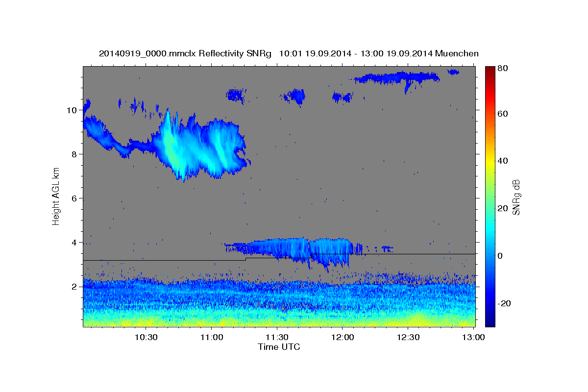Viewport: 588px width, 392px height.
Task: Click the 'SNRg dB' colorbar label
Action: pyautogui.click(x=516, y=197)
